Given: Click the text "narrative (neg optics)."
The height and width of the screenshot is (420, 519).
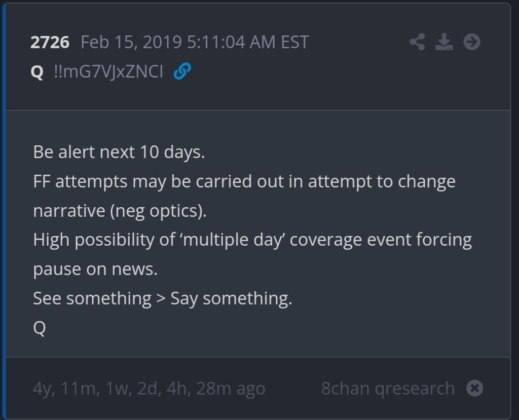Looking at the screenshot, I should [x=120, y=211].
